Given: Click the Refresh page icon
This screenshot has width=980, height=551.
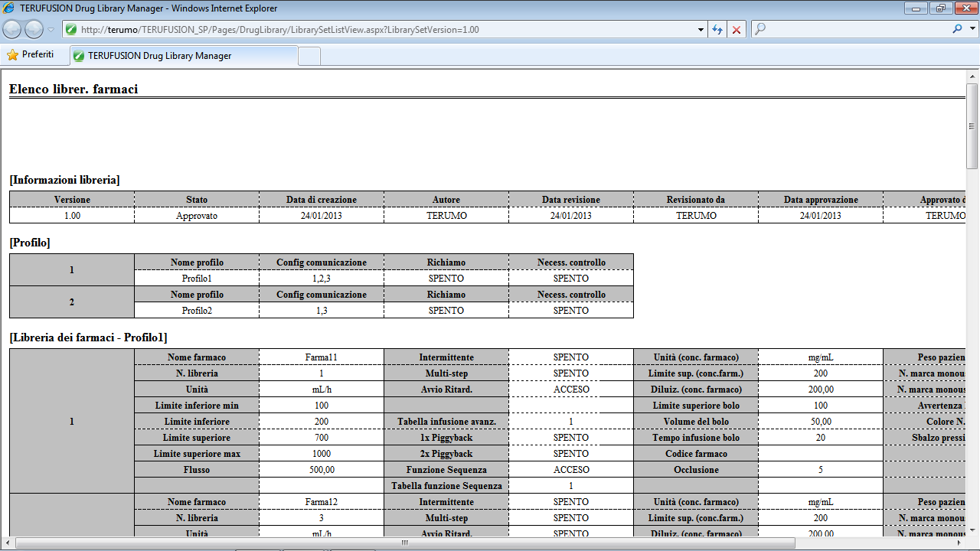Looking at the screenshot, I should (x=717, y=30).
